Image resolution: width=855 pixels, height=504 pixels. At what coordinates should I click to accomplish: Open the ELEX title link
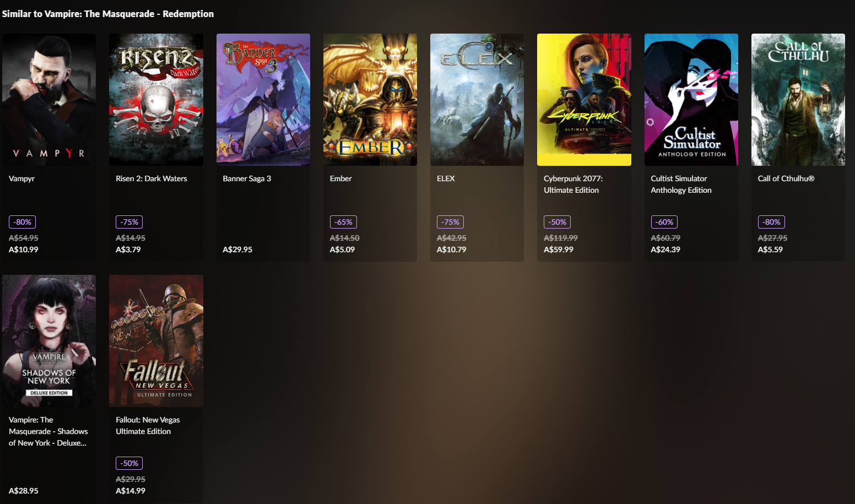click(446, 178)
